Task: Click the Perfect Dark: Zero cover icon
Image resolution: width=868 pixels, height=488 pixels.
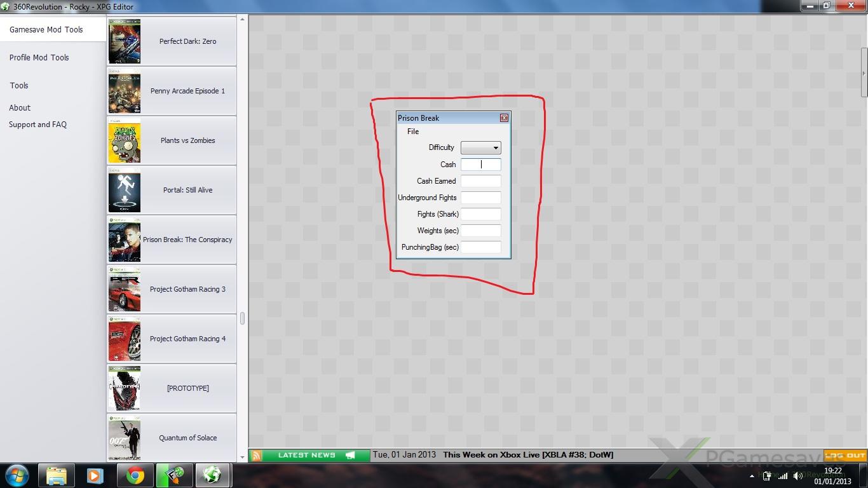Action: click(x=125, y=41)
